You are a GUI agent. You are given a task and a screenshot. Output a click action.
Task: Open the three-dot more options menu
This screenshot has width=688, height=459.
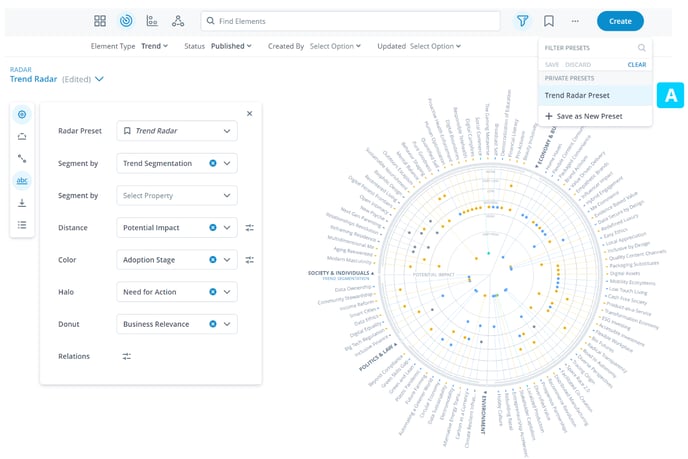[575, 21]
